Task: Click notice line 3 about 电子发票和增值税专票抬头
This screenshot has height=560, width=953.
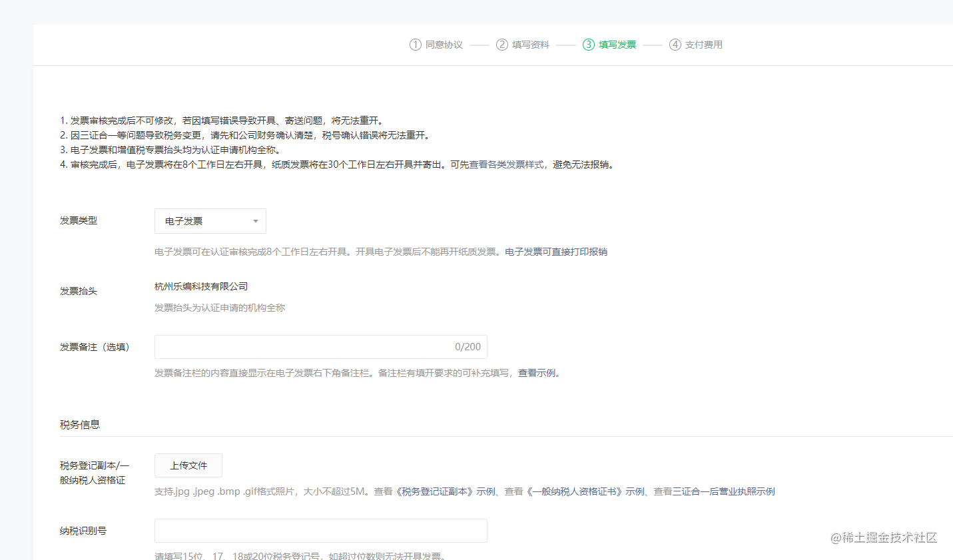Action: pyautogui.click(x=172, y=150)
